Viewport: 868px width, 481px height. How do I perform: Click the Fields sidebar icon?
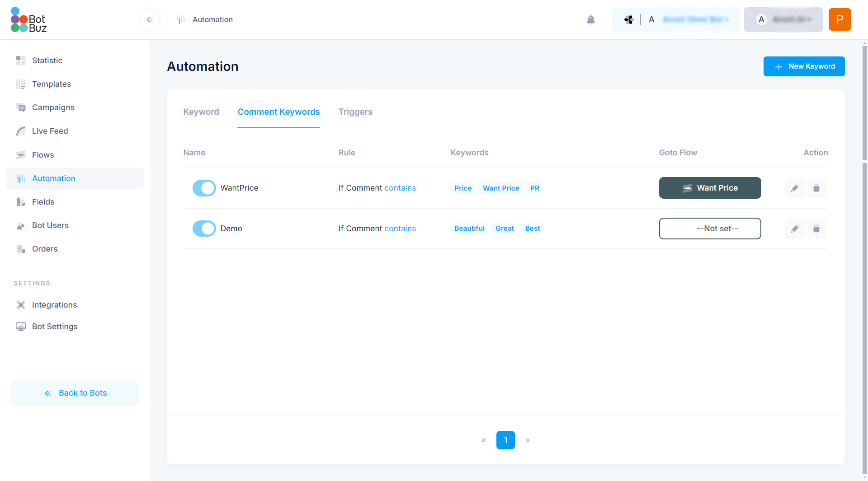click(21, 202)
